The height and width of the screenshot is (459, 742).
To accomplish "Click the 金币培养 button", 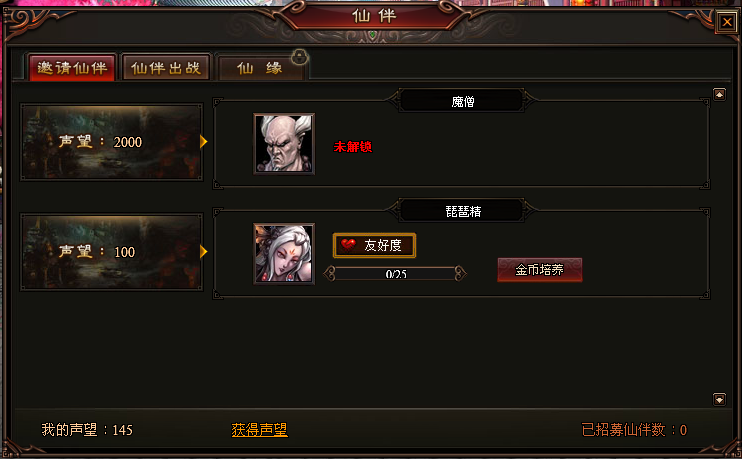I will coord(539,270).
